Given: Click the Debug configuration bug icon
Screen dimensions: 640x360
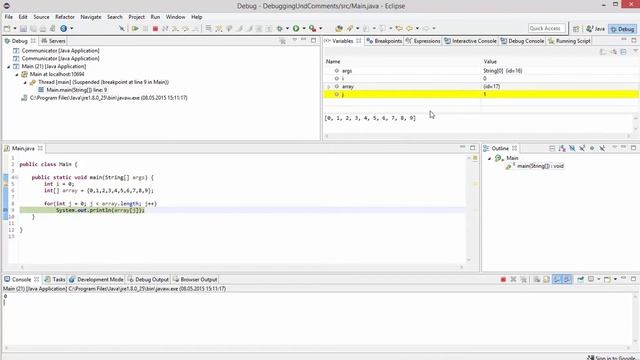Looking at the screenshot, I should 280,29.
